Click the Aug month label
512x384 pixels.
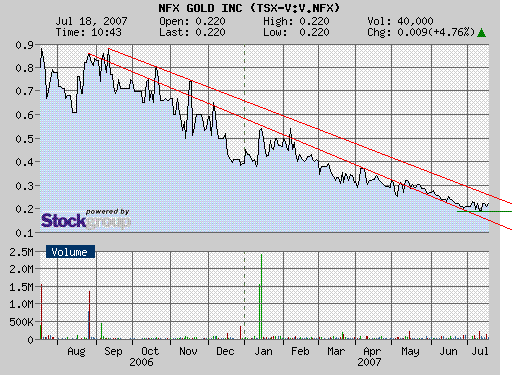[x=76, y=351]
